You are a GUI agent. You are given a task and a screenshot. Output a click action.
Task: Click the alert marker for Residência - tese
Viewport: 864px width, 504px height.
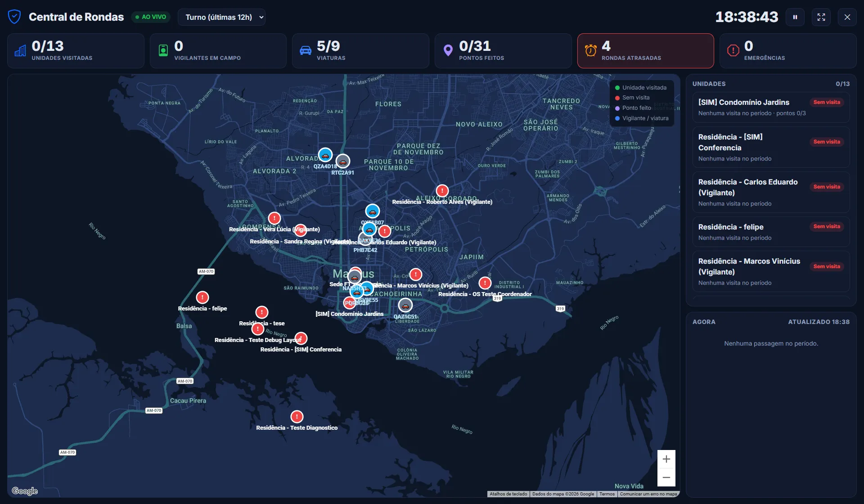[x=262, y=312]
